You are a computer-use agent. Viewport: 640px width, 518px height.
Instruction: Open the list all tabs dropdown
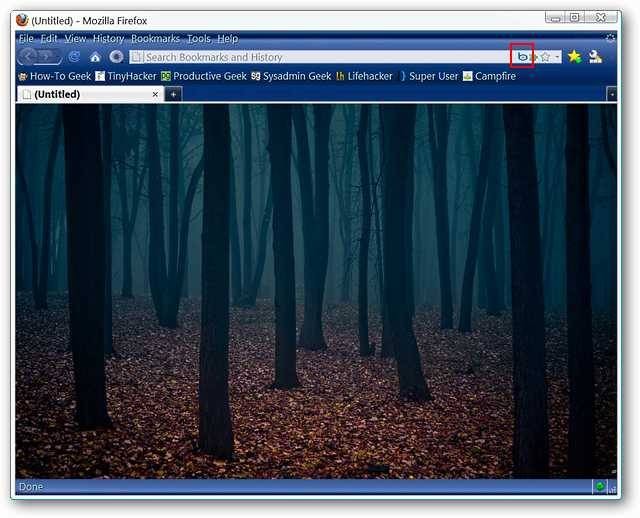tap(612, 95)
